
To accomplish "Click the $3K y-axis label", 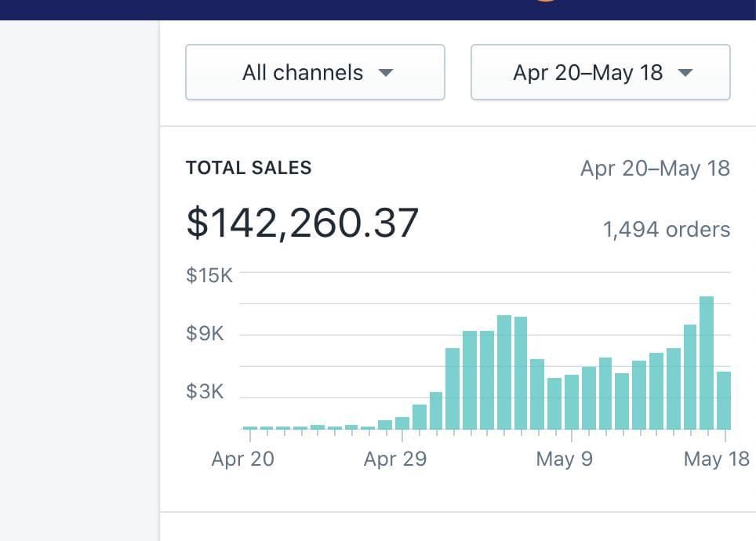I will click(x=205, y=391).
